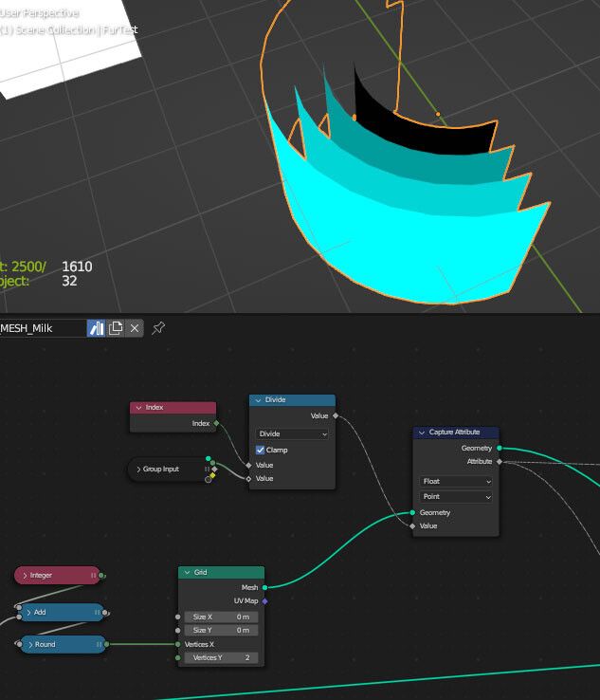The height and width of the screenshot is (700, 600).
Task: Select the Divide node header
Action: [x=292, y=400]
